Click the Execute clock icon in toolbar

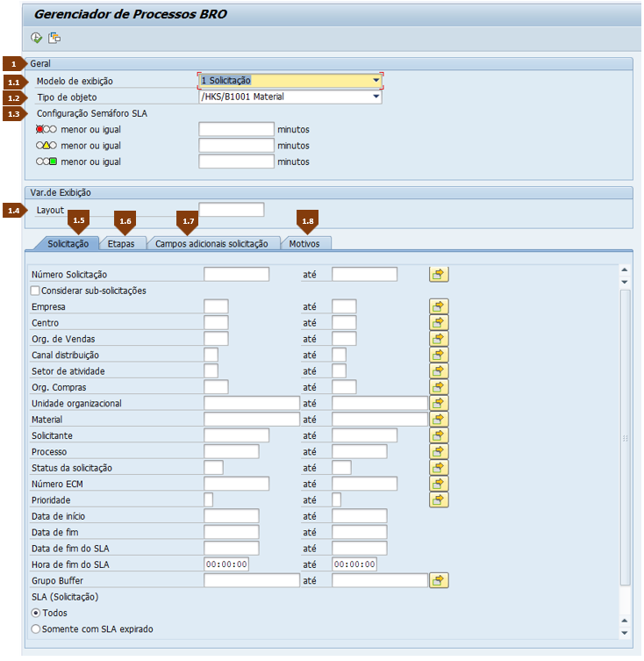37,38
